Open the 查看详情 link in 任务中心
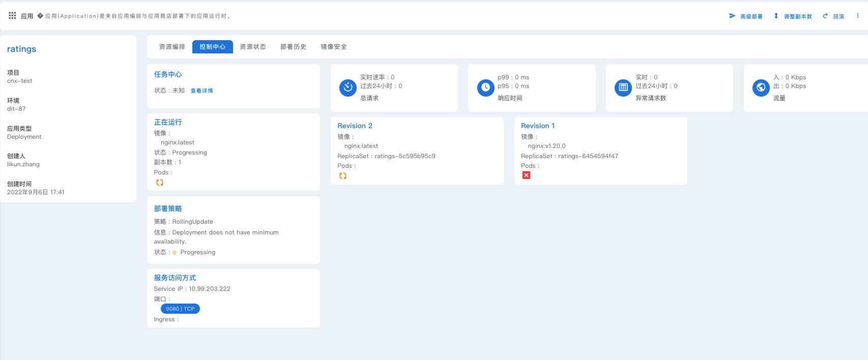This screenshot has width=868, height=360. (x=202, y=91)
